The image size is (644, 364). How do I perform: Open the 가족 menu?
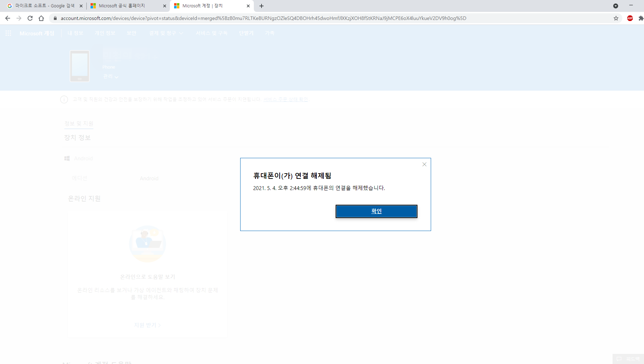(x=270, y=33)
